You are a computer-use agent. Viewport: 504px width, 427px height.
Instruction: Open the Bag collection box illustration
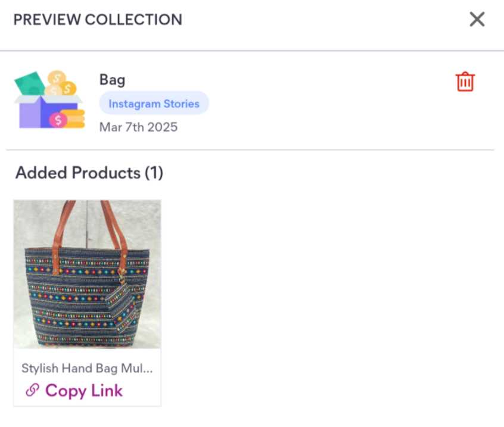tap(49, 99)
